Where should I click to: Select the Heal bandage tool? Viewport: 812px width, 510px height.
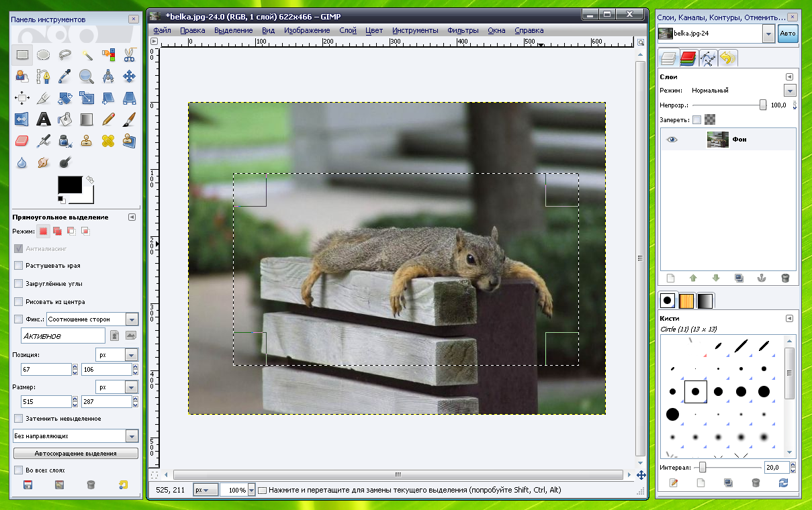point(108,141)
